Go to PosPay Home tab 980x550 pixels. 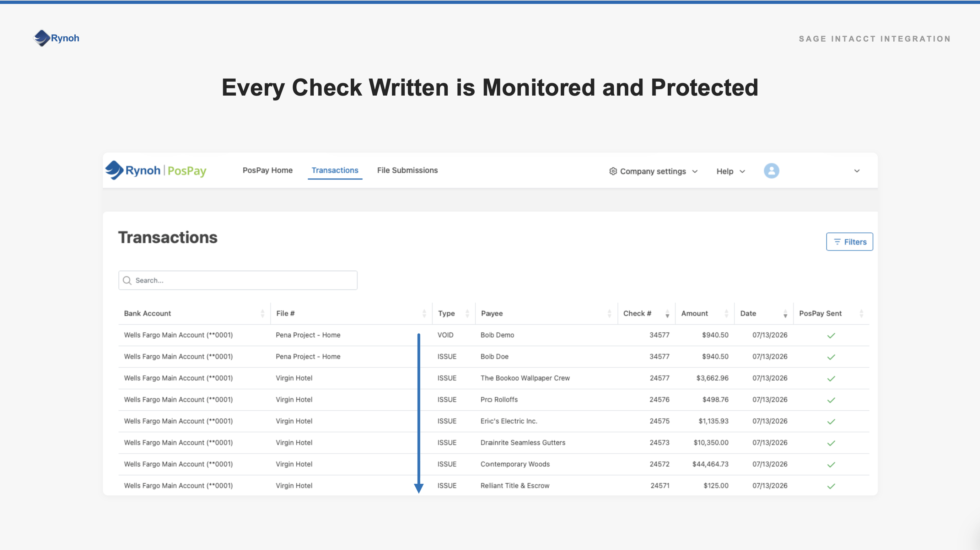tap(268, 170)
